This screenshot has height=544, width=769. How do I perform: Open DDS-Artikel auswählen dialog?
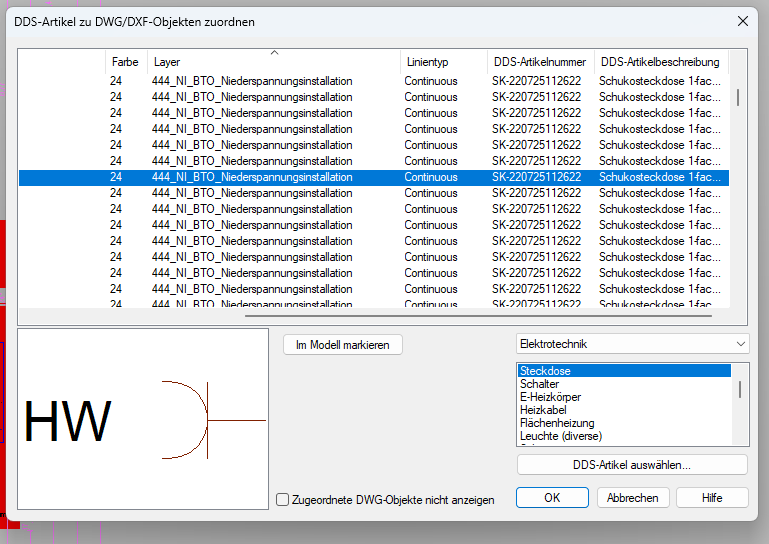[632, 465]
